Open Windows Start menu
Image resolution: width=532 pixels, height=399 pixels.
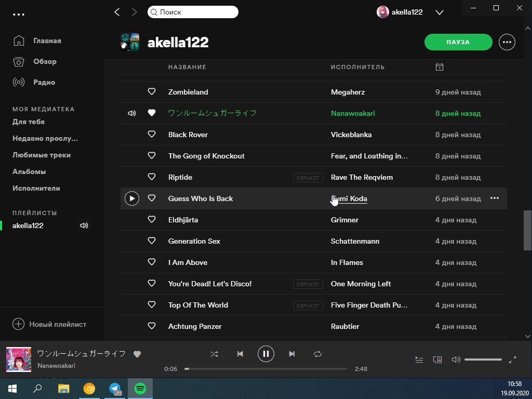tap(12, 389)
